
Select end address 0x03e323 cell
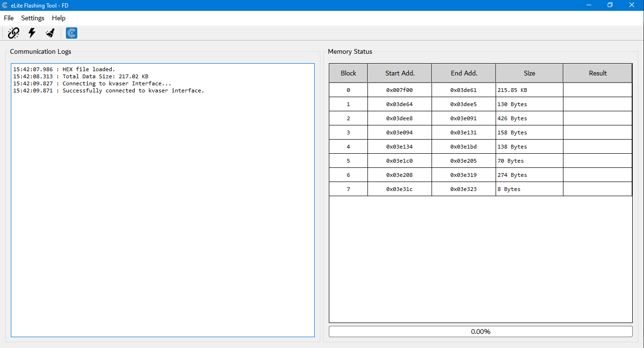coord(464,189)
